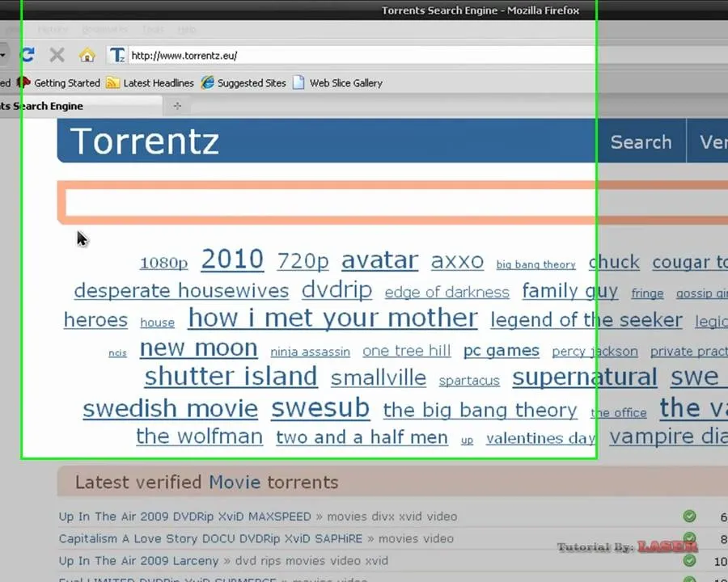
Task: Click the Search tab in header
Action: (641, 142)
